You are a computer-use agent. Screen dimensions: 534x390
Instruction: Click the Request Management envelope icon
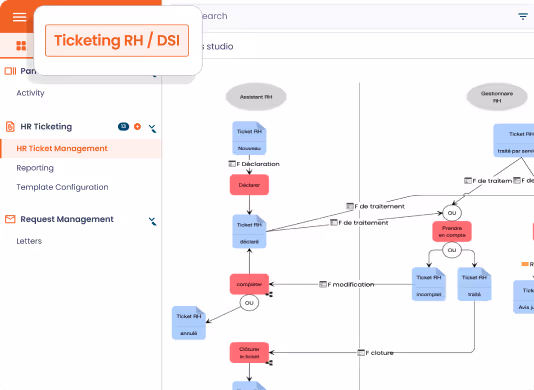click(x=10, y=219)
